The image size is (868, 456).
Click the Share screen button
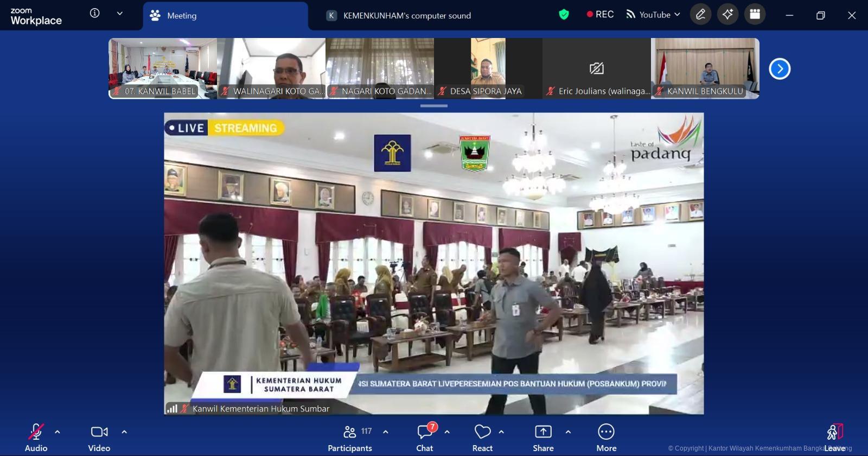pyautogui.click(x=543, y=437)
